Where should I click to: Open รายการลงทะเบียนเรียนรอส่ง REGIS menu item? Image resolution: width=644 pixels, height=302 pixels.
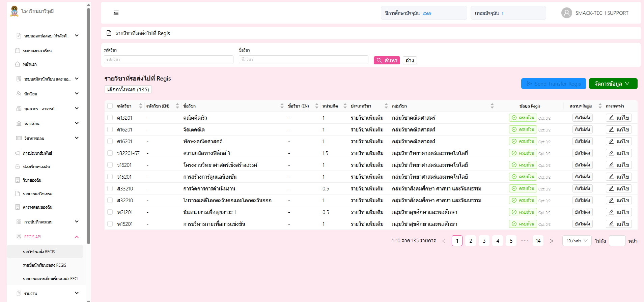pyautogui.click(x=45, y=278)
